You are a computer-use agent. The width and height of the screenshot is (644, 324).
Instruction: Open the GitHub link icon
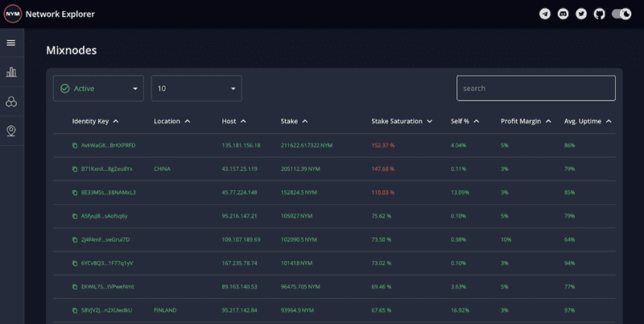[x=598, y=14]
